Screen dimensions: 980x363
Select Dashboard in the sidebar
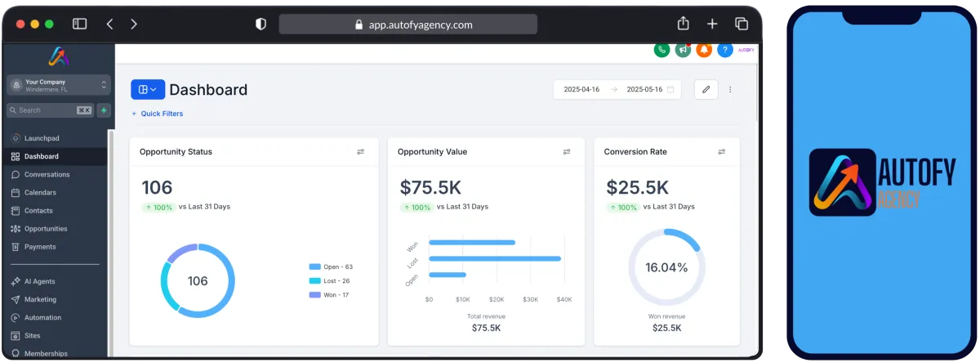coord(54,156)
